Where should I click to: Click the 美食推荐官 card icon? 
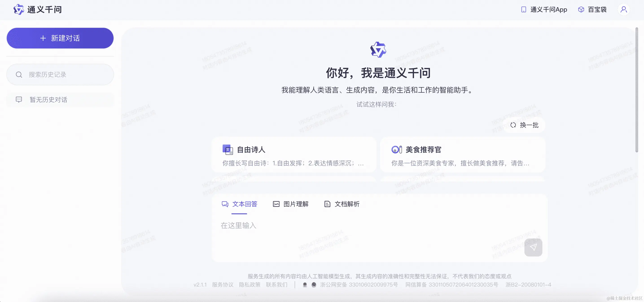pyautogui.click(x=396, y=149)
